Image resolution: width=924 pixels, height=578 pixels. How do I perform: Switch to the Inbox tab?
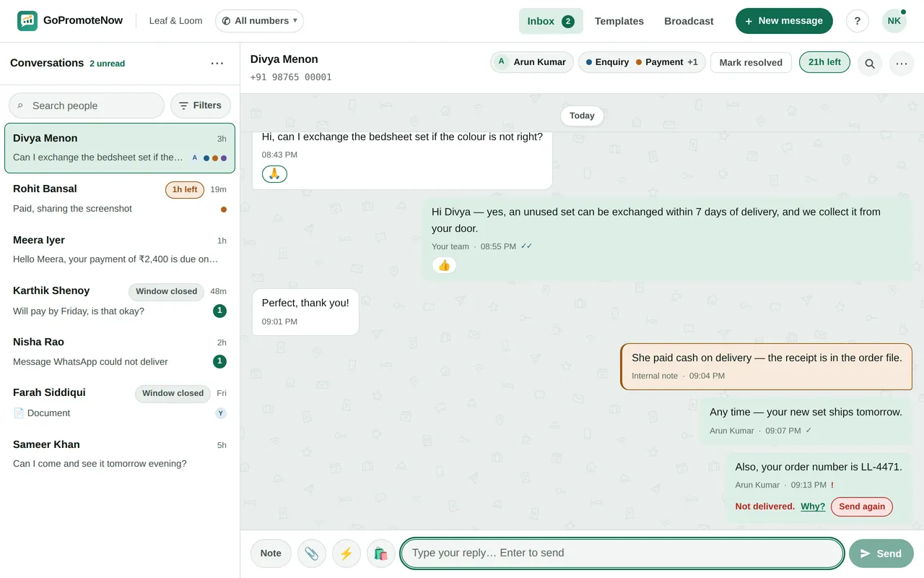click(551, 21)
